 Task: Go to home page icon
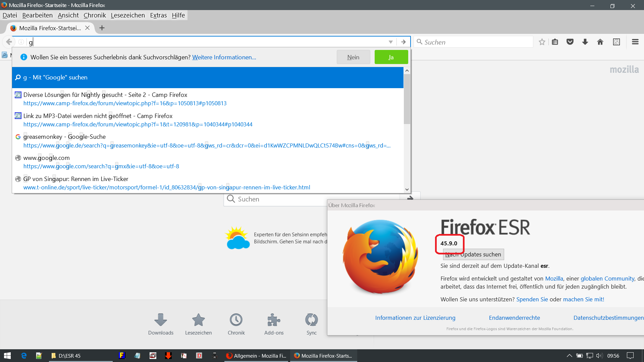pyautogui.click(x=600, y=42)
